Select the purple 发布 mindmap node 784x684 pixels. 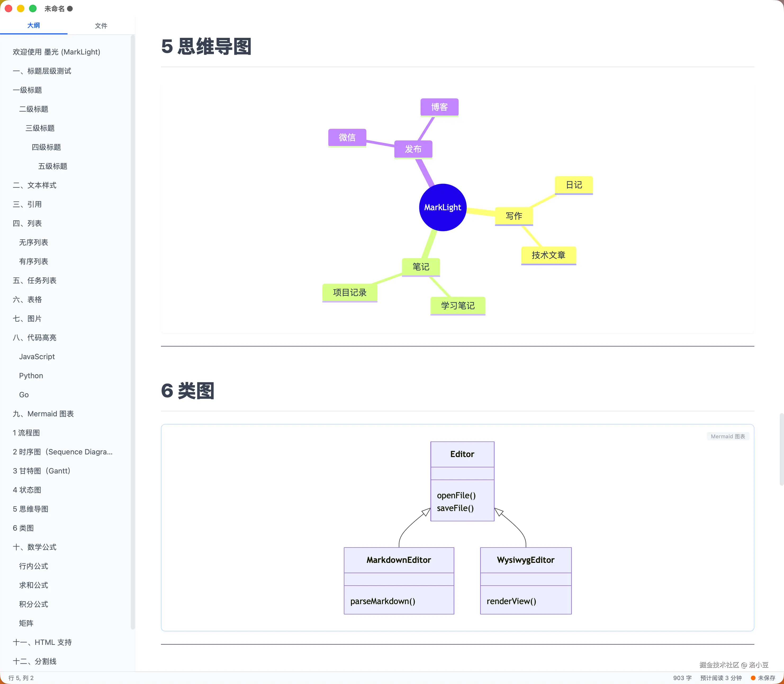point(413,149)
